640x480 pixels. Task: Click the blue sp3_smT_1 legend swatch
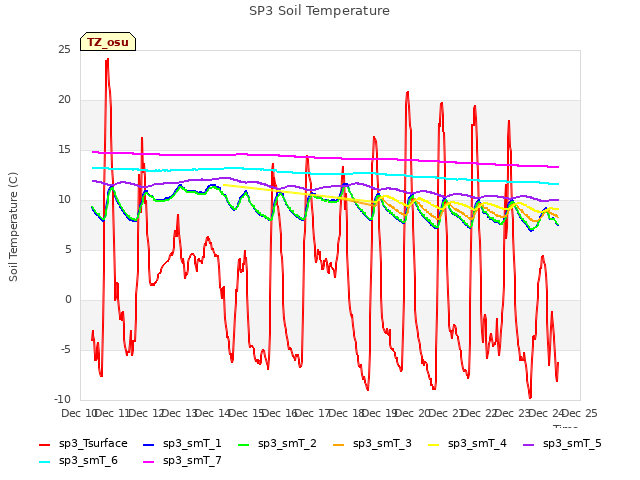click(149, 444)
